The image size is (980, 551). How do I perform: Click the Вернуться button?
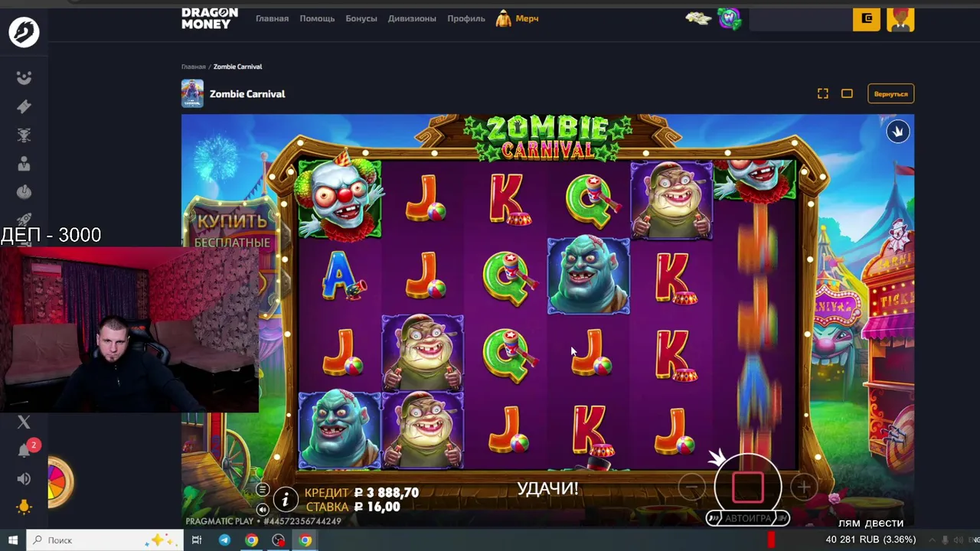click(890, 93)
